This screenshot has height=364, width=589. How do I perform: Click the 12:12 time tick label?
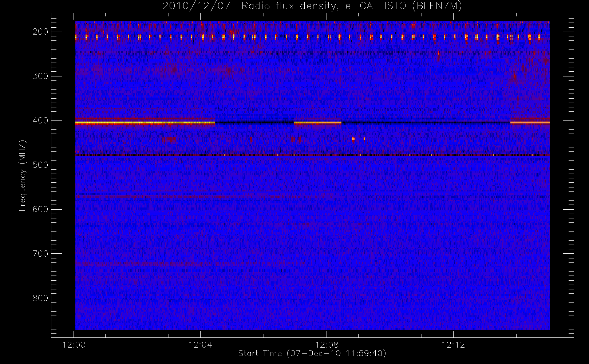453,345
